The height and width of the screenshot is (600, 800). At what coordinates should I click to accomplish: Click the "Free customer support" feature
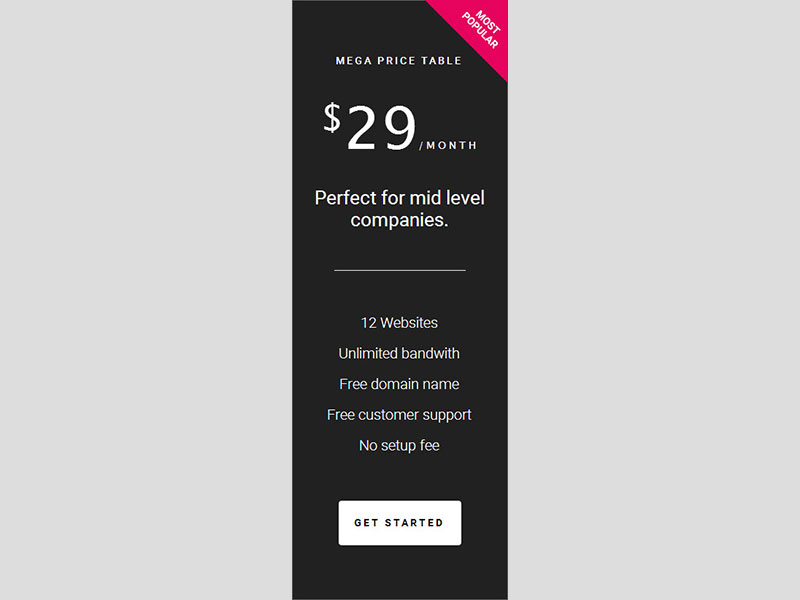(399, 415)
